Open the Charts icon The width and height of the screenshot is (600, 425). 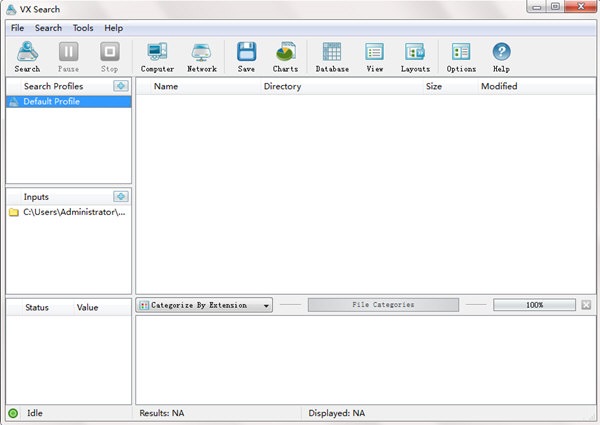[285, 57]
